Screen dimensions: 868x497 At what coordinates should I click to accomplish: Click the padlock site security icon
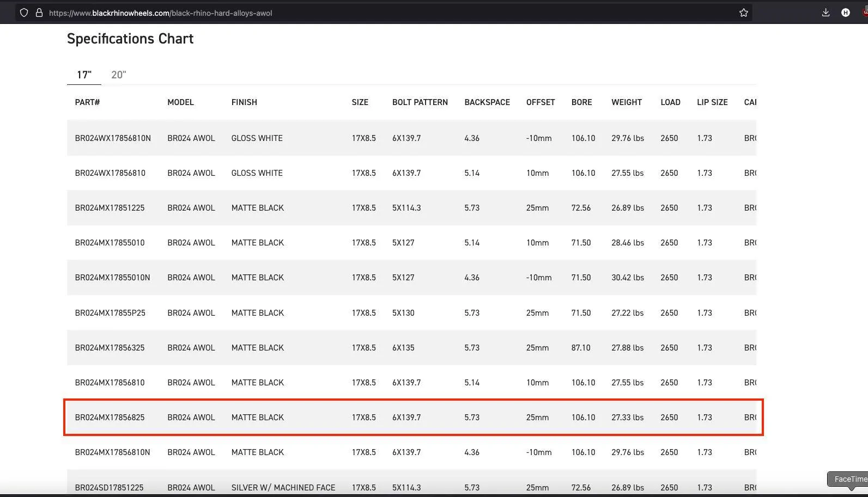tap(39, 13)
